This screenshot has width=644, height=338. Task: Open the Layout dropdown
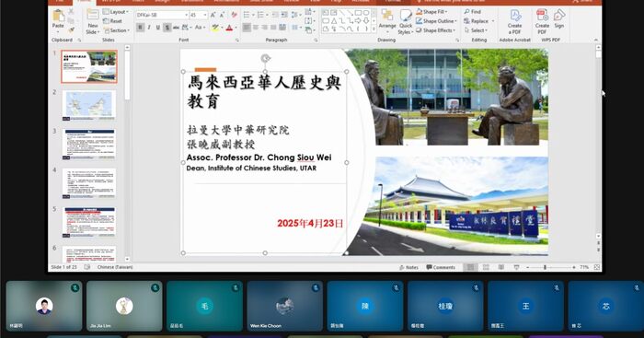pos(116,12)
